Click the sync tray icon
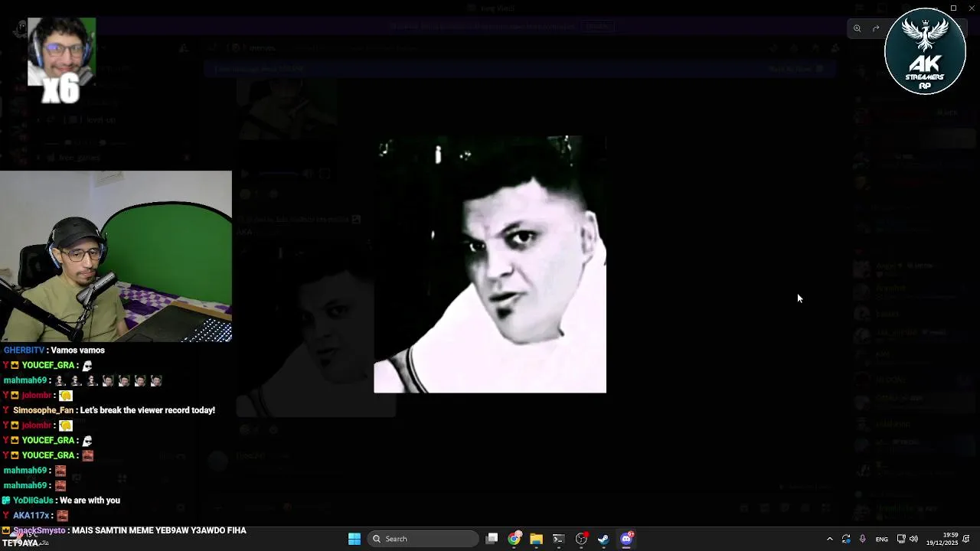980x551 pixels. tap(846, 539)
